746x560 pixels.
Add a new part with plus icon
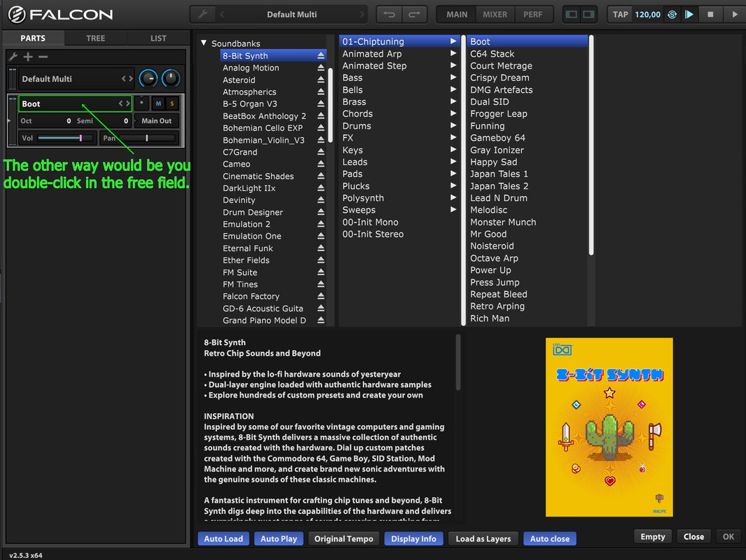coord(28,57)
